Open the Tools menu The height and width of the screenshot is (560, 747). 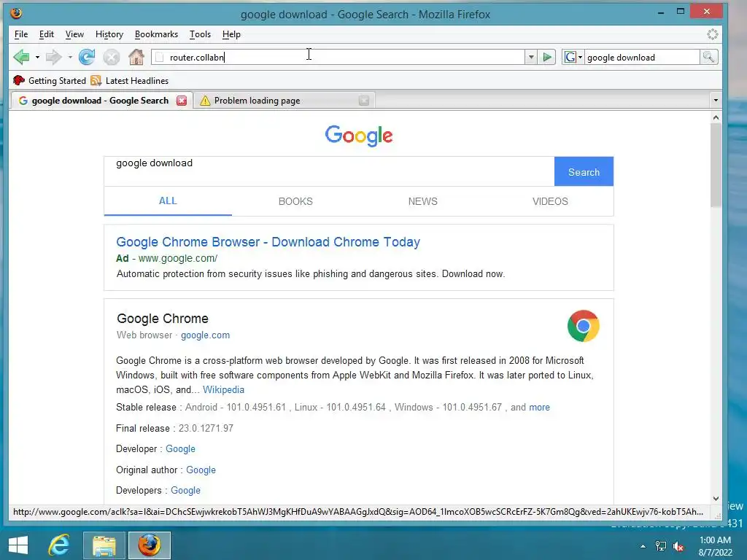pyautogui.click(x=200, y=34)
